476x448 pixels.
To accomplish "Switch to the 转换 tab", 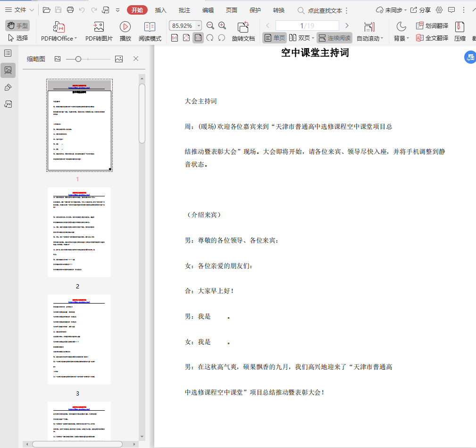I will tap(279, 10).
